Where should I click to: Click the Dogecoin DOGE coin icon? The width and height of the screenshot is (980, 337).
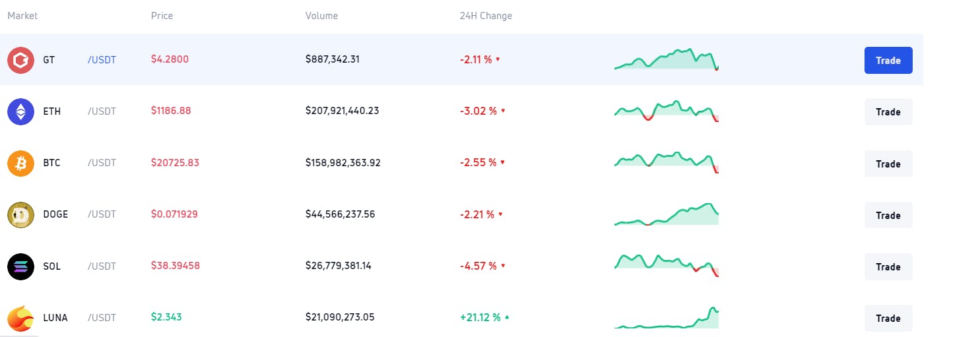click(x=20, y=214)
